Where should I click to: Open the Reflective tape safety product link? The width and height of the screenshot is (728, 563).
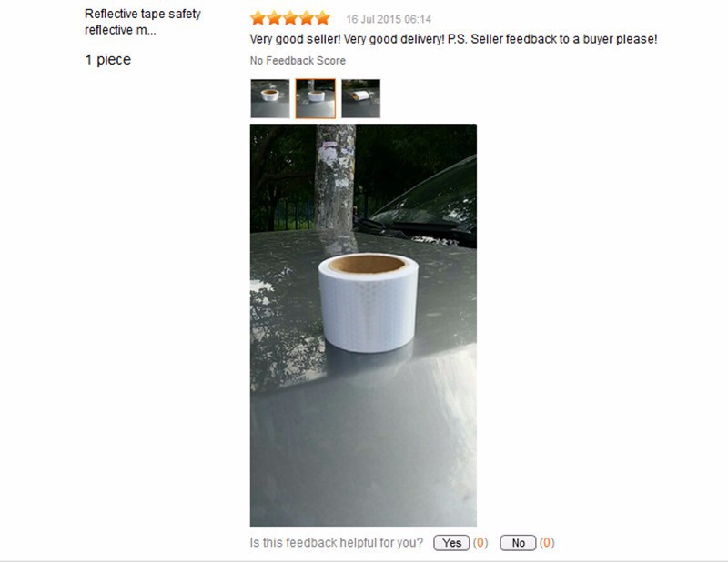tap(143, 22)
